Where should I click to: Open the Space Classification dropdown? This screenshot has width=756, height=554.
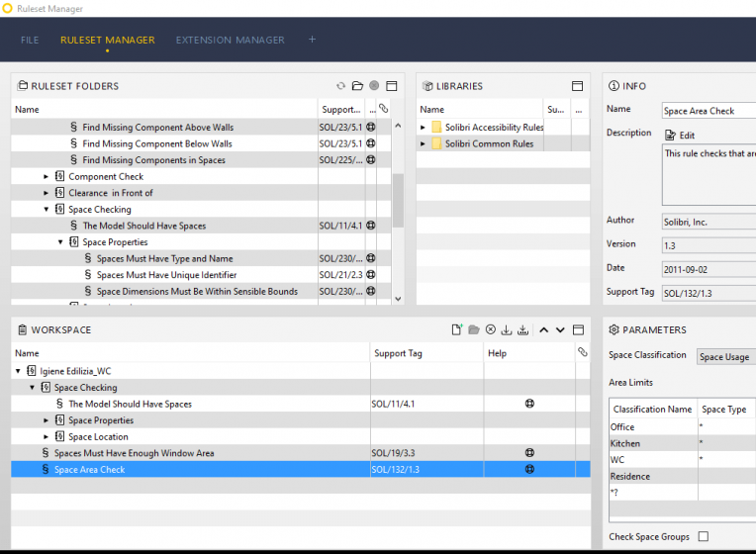coord(726,357)
